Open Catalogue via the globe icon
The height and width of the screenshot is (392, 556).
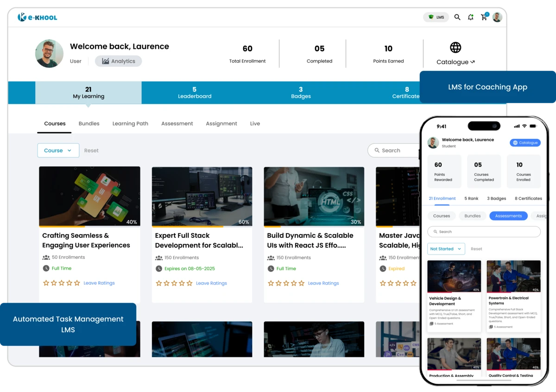point(455,47)
